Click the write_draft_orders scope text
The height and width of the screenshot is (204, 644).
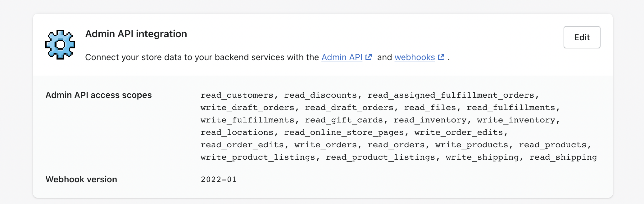coord(247,108)
